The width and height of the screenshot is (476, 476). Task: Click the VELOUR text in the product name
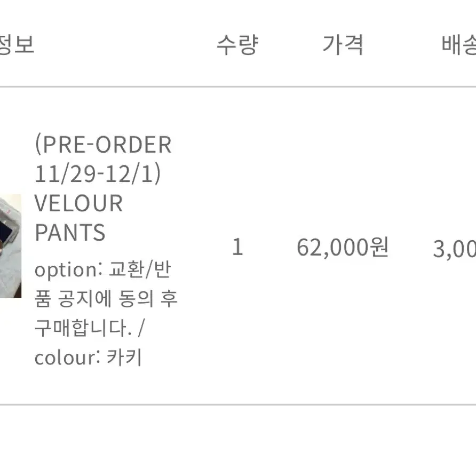[x=78, y=203]
